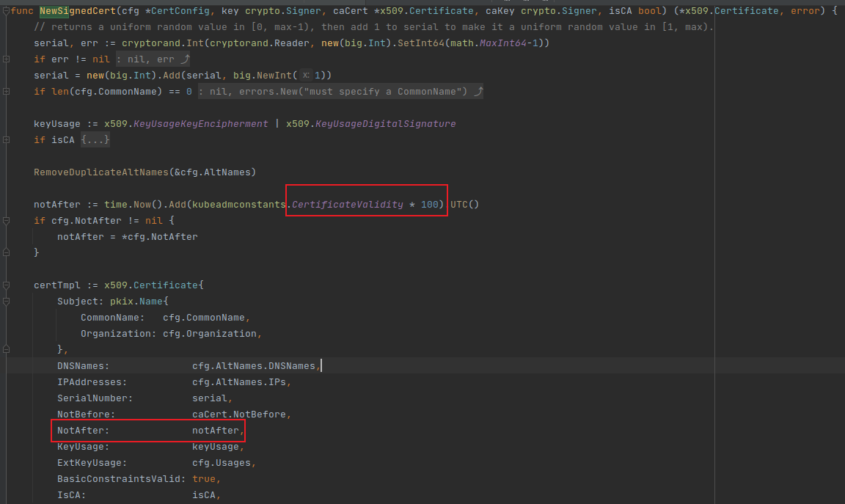
Task: Collapse the certTmpl x509.Certificate struct literal
Action: (6, 285)
